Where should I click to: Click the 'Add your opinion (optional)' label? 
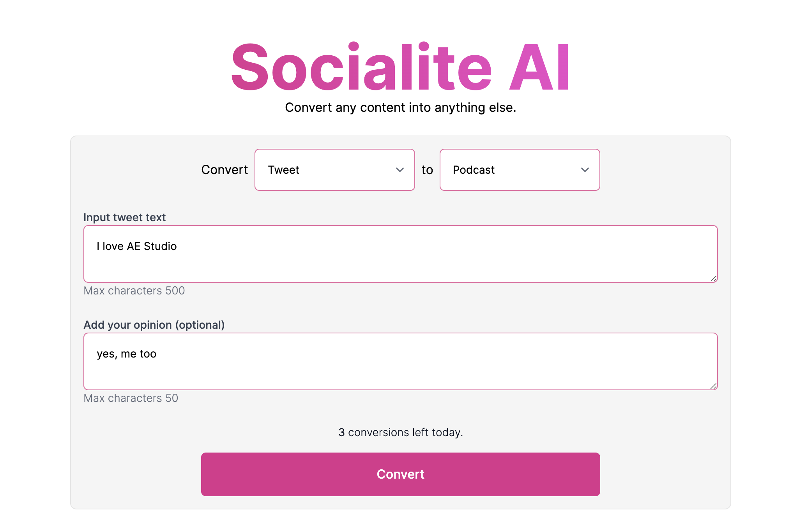tap(154, 324)
